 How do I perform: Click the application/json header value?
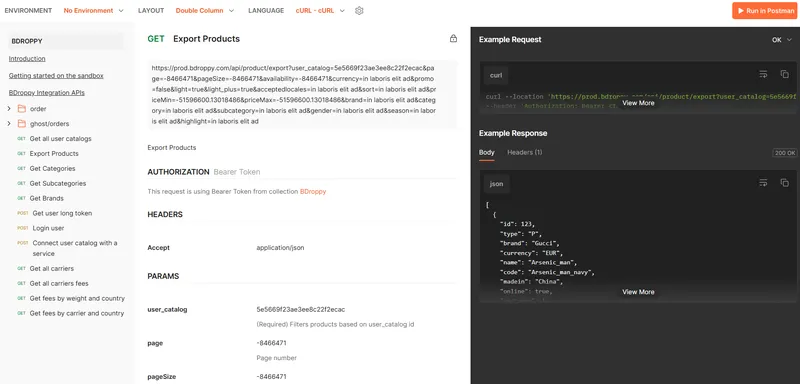click(280, 248)
